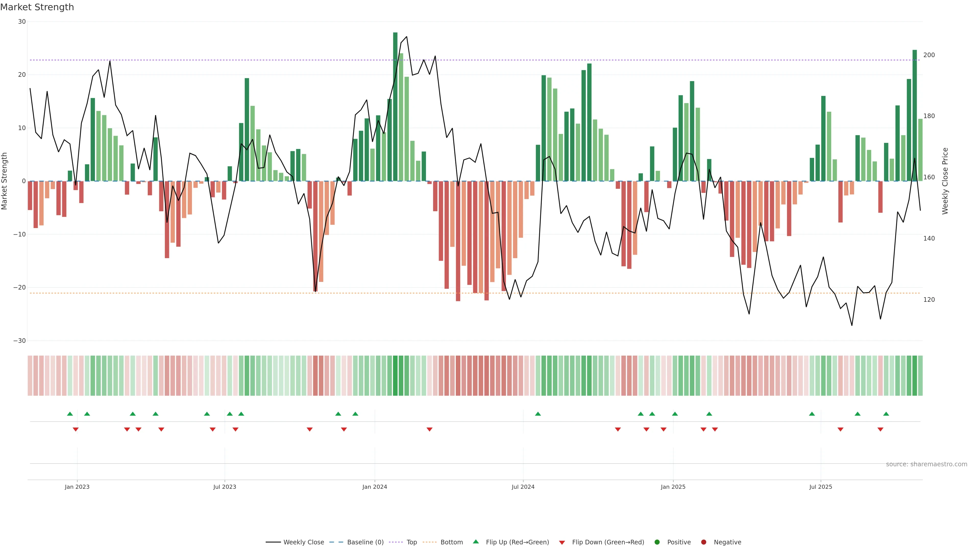Click the Weekly Close Price axis title

pyautogui.click(x=945, y=181)
